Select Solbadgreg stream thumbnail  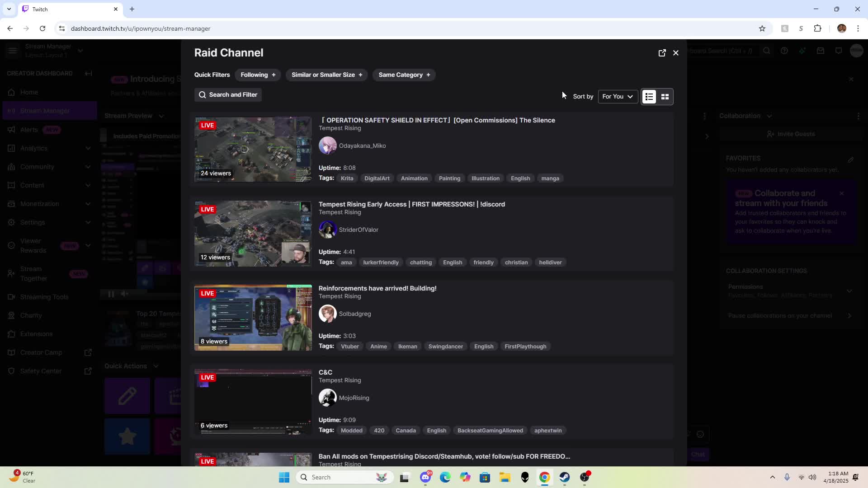253,318
